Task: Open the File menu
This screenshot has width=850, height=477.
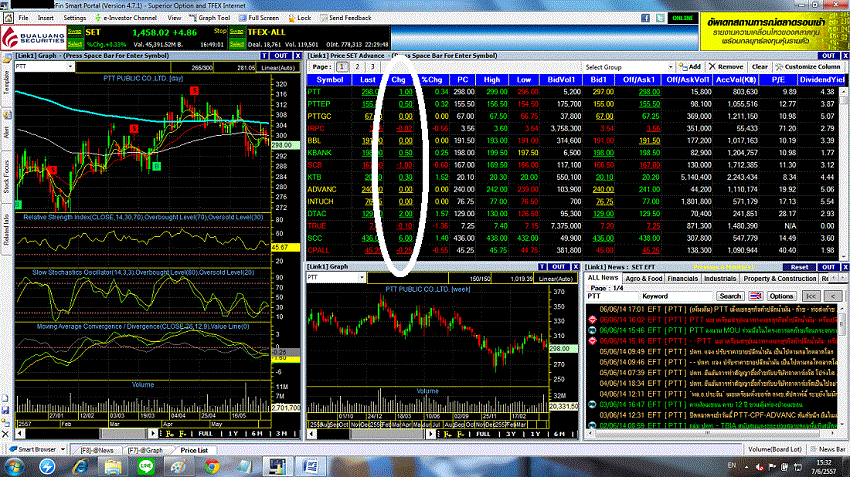Action: pyautogui.click(x=24, y=18)
